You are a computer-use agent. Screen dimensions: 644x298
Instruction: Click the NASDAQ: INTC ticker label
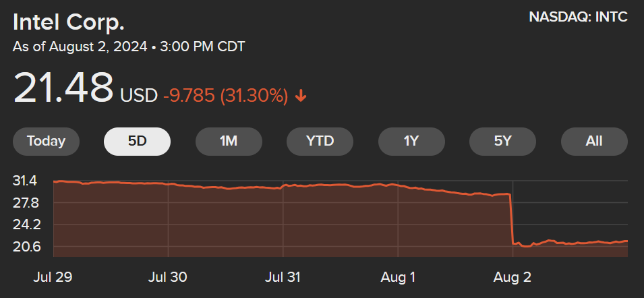(579, 18)
